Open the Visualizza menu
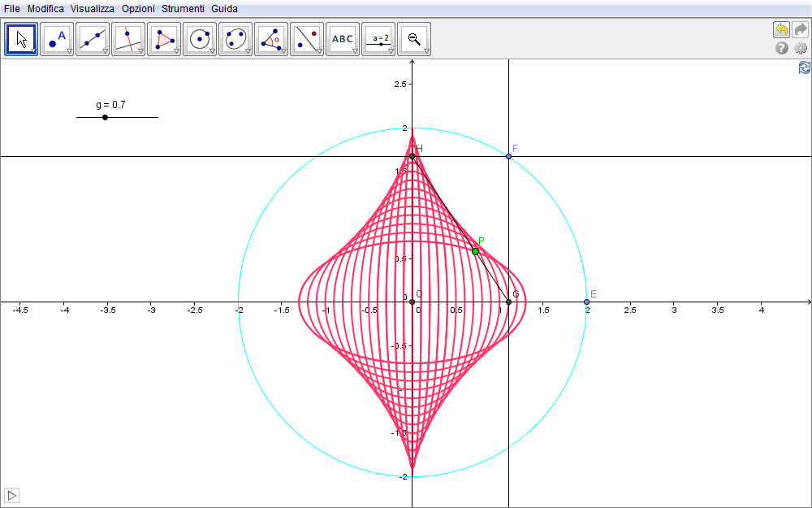Viewport: 812px width, 508px height. [x=92, y=8]
